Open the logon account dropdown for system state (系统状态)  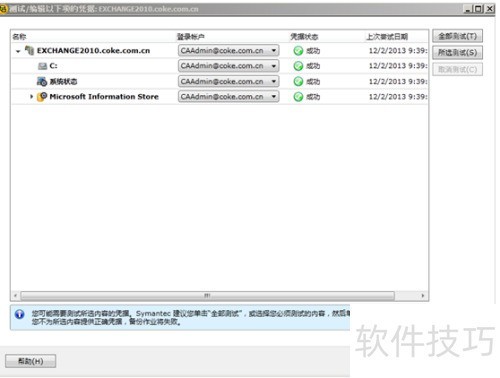pos(274,81)
